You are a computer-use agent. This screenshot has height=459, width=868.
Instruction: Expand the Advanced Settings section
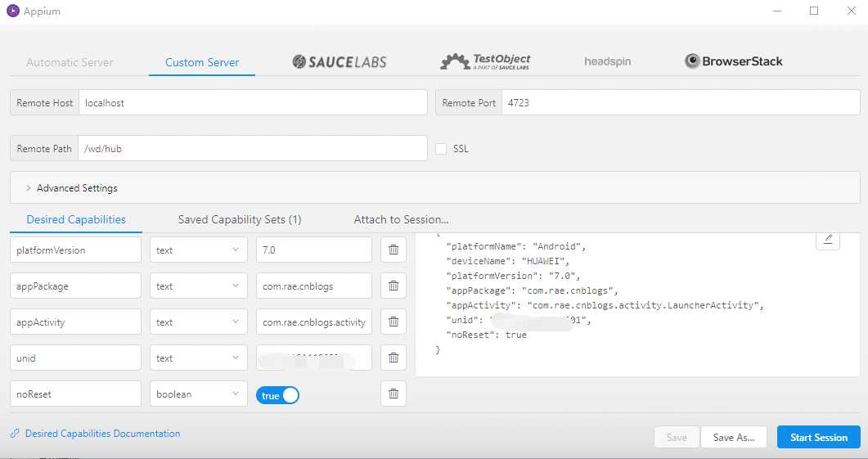434,187
